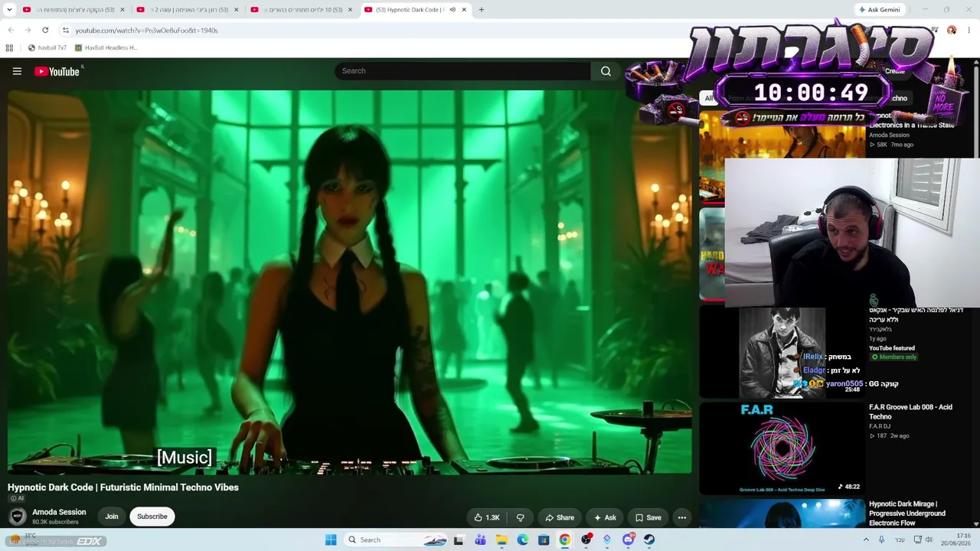980x551 pixels.
Task: Switch to the first YouTube tab
Action: point(73,10)
